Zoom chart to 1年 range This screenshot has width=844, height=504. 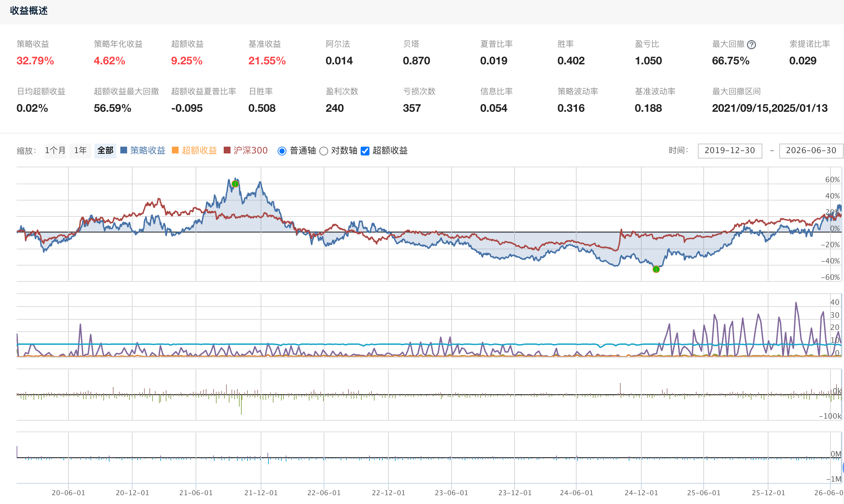tap(80, 150)
